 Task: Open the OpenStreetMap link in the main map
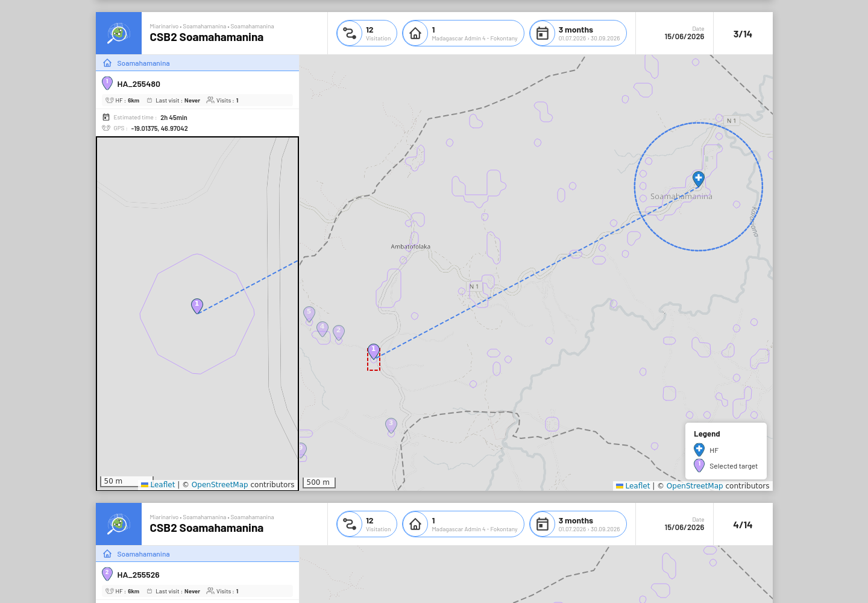click(x=694, y=486)
